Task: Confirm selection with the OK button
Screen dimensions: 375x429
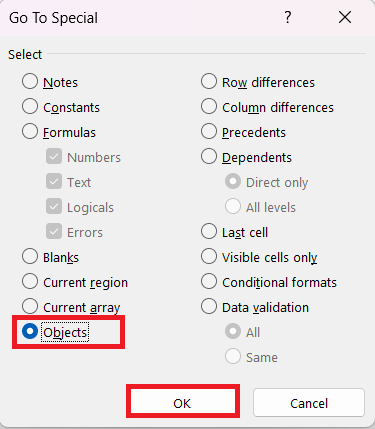Action: point(183,403)
